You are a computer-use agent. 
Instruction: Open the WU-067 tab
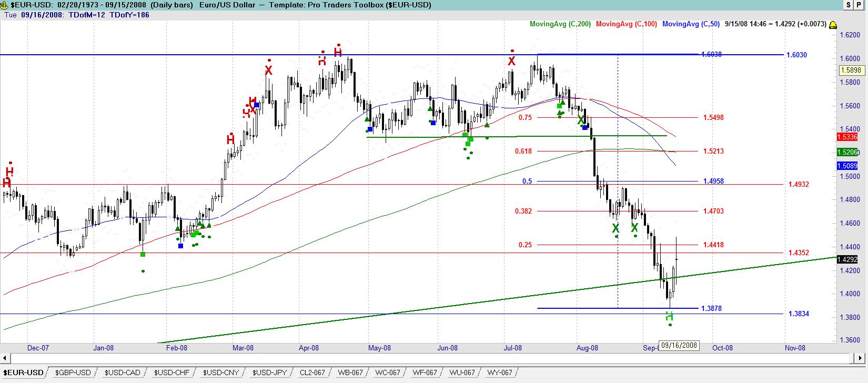point(462,372)
